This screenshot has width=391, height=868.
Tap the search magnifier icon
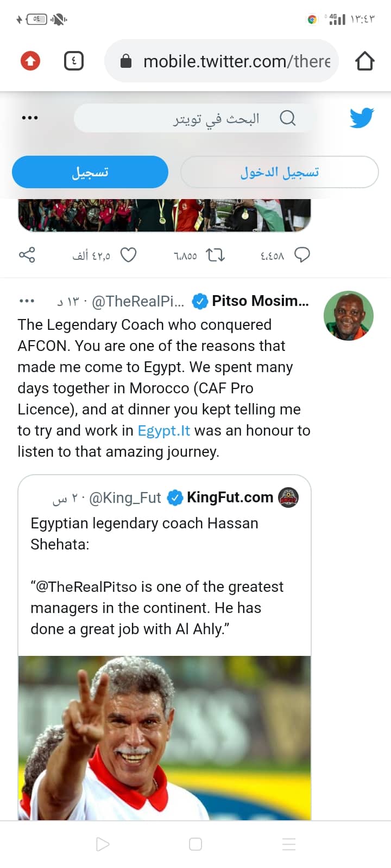point(287,118)
